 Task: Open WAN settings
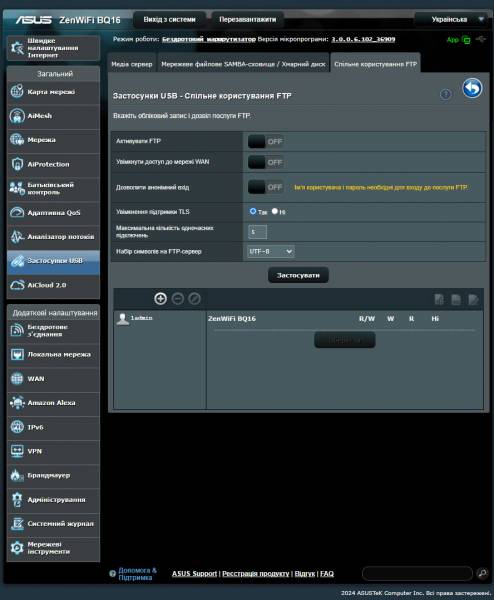(x=53, y=379)
